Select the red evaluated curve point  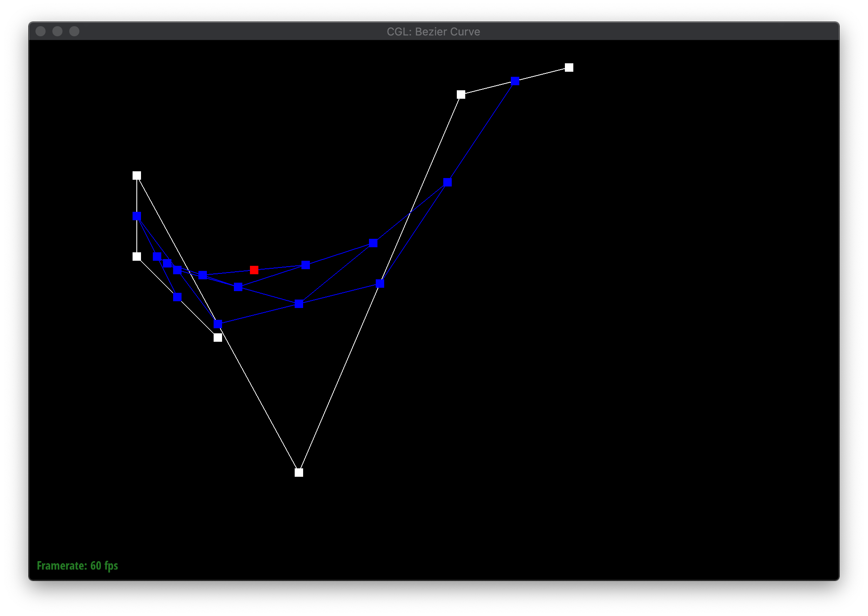pos(254,270)
